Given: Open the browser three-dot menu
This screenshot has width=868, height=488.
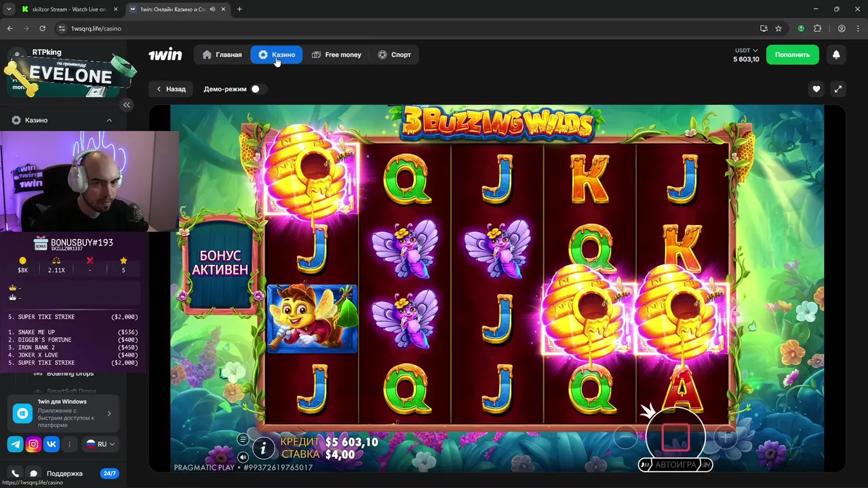Looking at the screenshot, I should pos(858,28).
